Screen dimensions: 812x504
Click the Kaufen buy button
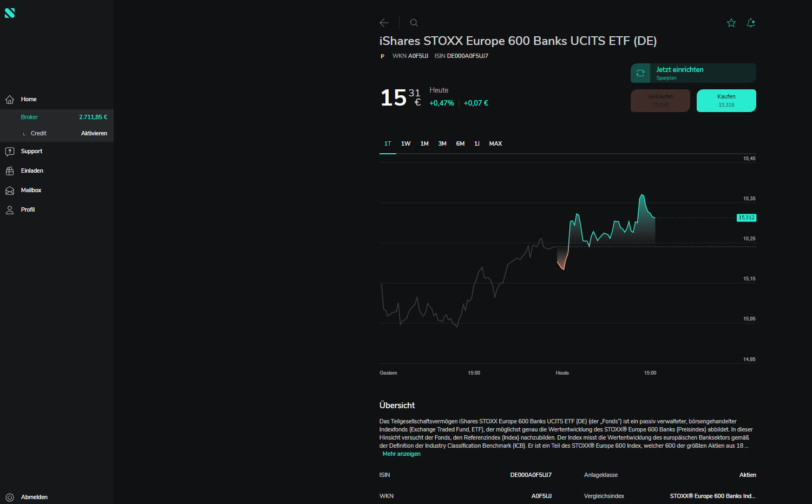726,101
